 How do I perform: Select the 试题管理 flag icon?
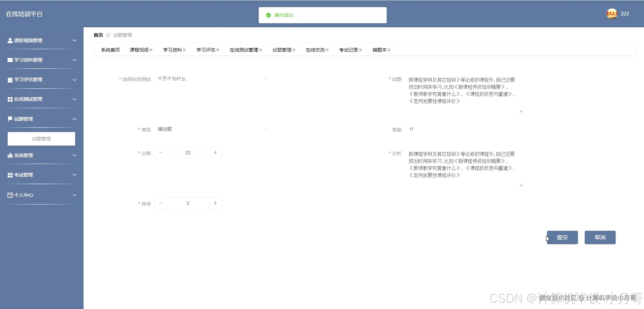coord(10,119)
